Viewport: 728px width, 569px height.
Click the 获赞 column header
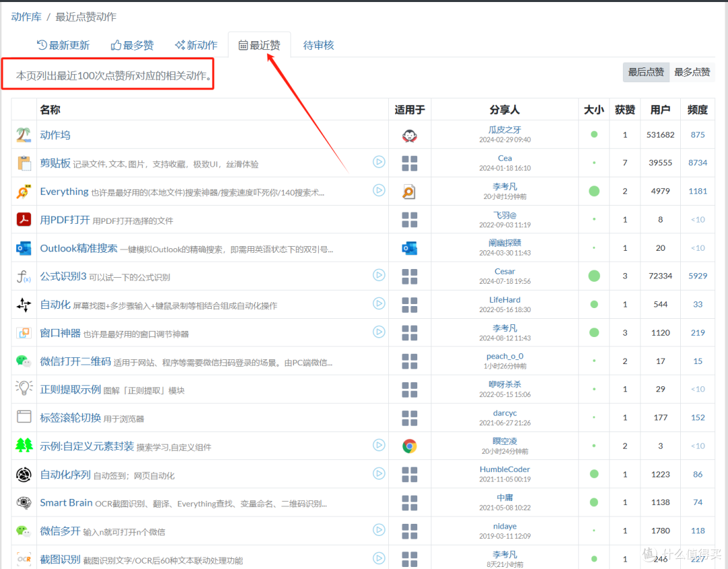pos(624,110)
